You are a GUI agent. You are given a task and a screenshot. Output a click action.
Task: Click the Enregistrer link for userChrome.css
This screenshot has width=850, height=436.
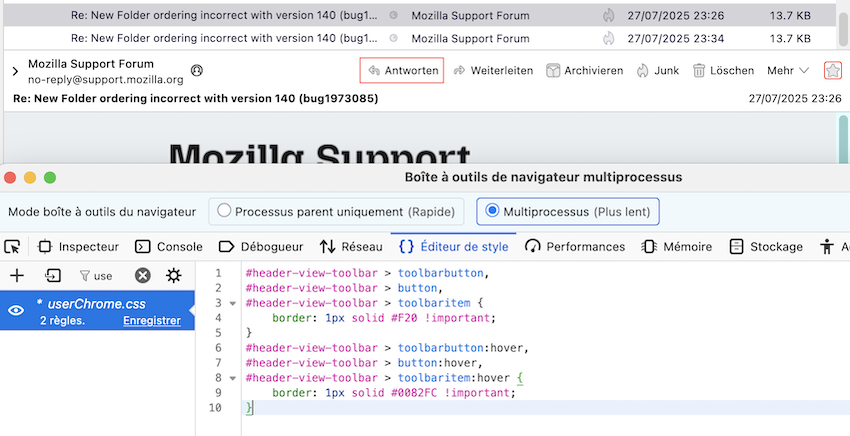(x=151, y=321)
